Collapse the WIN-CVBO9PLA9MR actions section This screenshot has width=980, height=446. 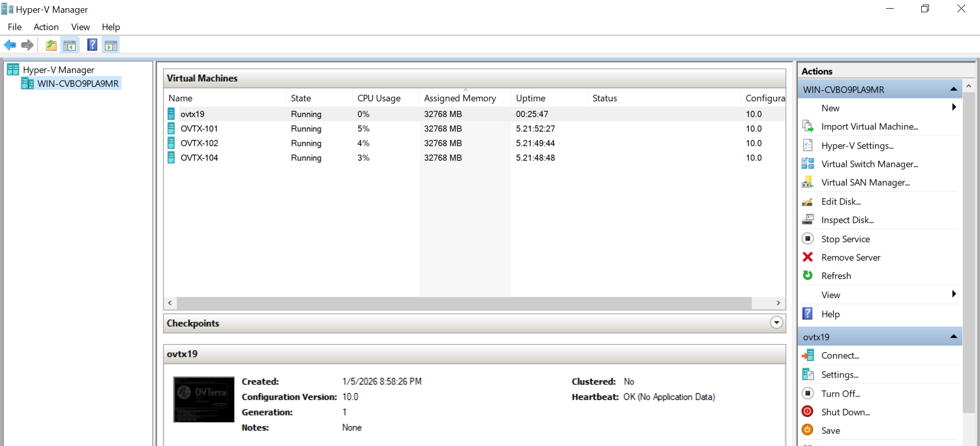(x=953, y=89)
